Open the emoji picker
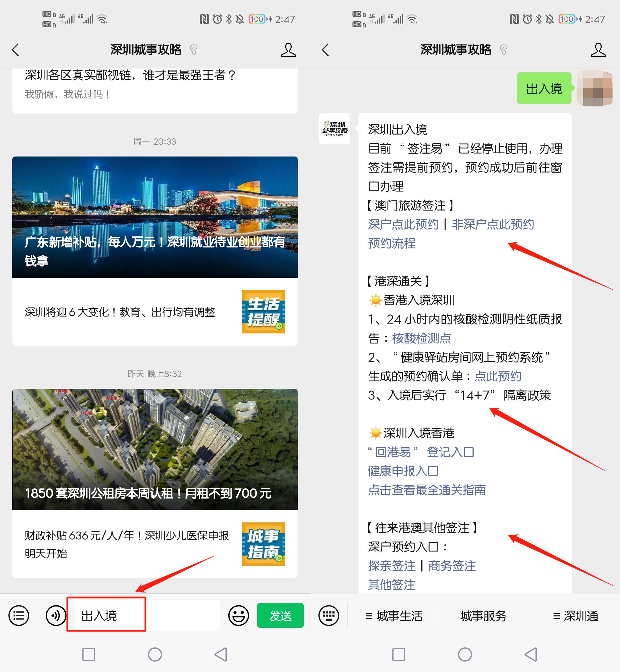Screen dimensions: 620x672 (238, 616)
